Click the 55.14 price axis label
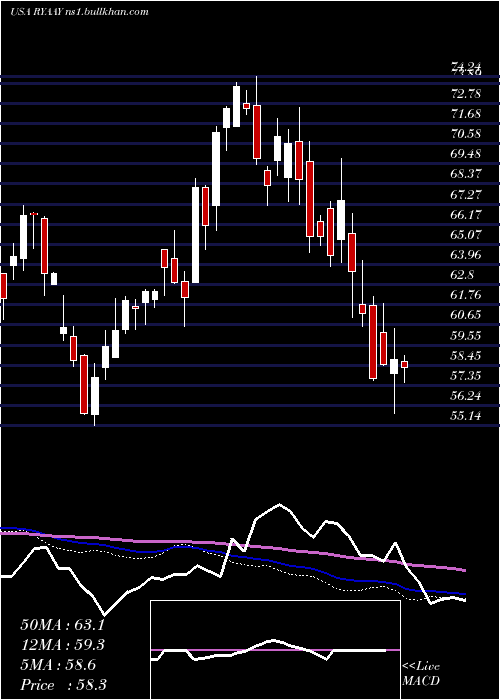 tap(467, 416)
